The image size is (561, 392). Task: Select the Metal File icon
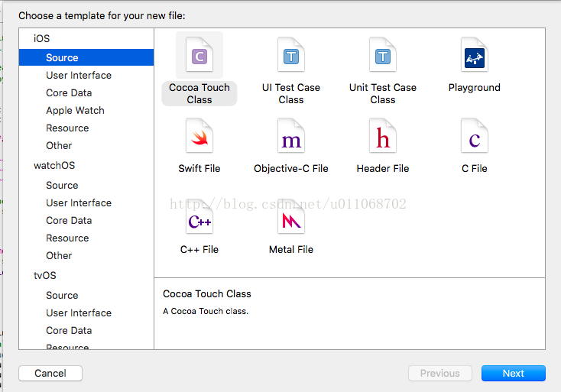click(291, 217)
